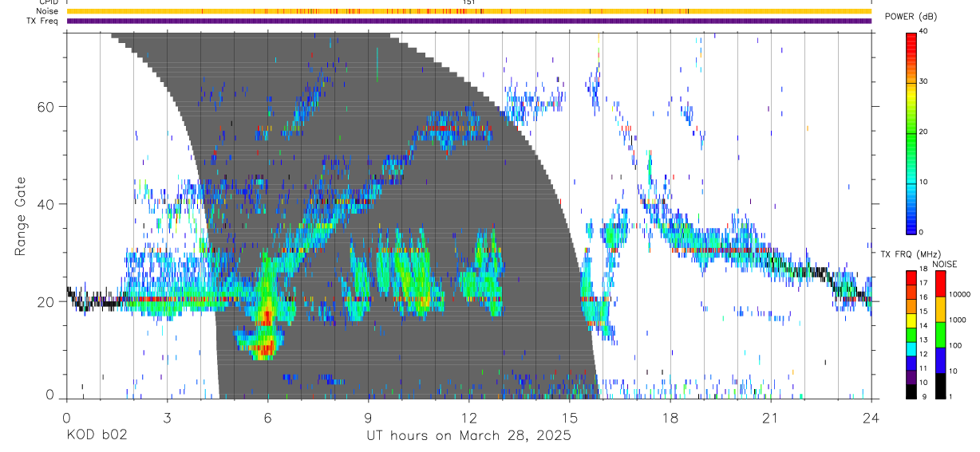This screenshot has height=452, width=980.
Task: Click the NOISE color scale bar
Action: pos(940,335)
